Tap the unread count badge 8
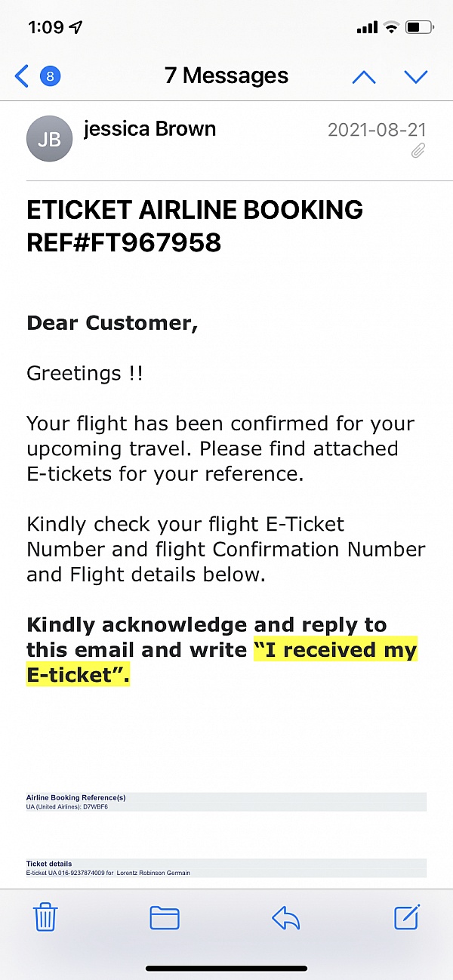The width and height of the screenshot is (453, 980). [50, 76]
